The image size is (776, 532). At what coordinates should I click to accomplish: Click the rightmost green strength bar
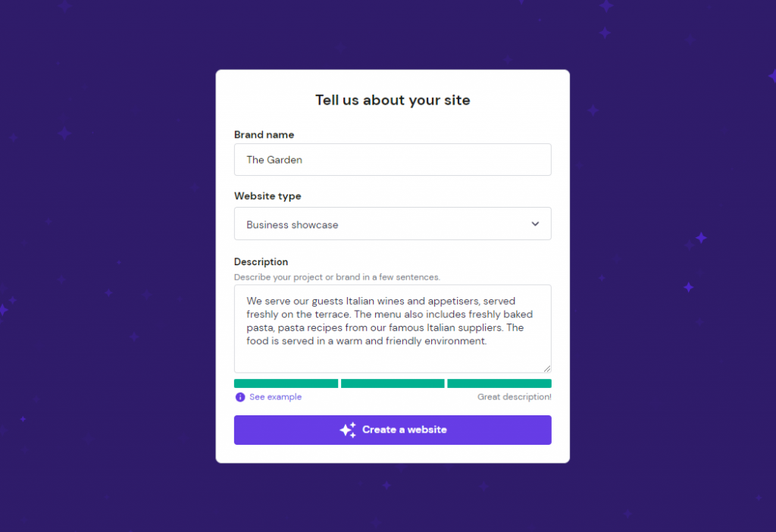tap(499, 383)
